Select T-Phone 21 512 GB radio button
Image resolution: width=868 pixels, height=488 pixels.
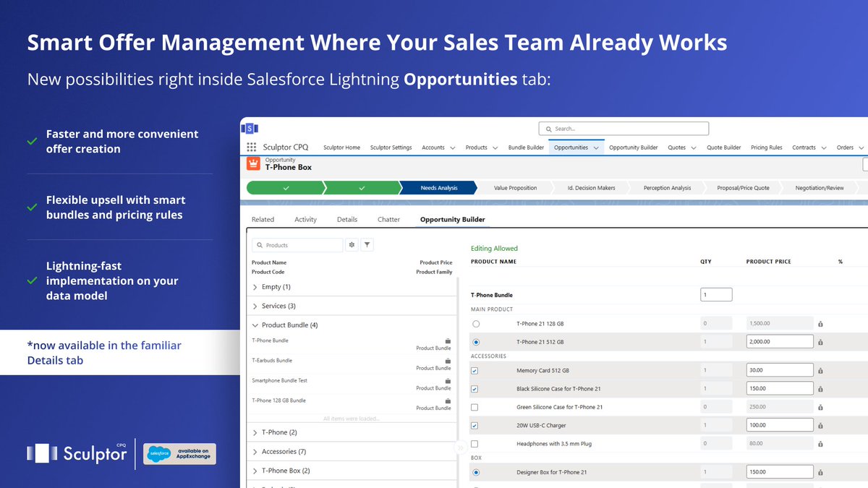click(475, 342)
